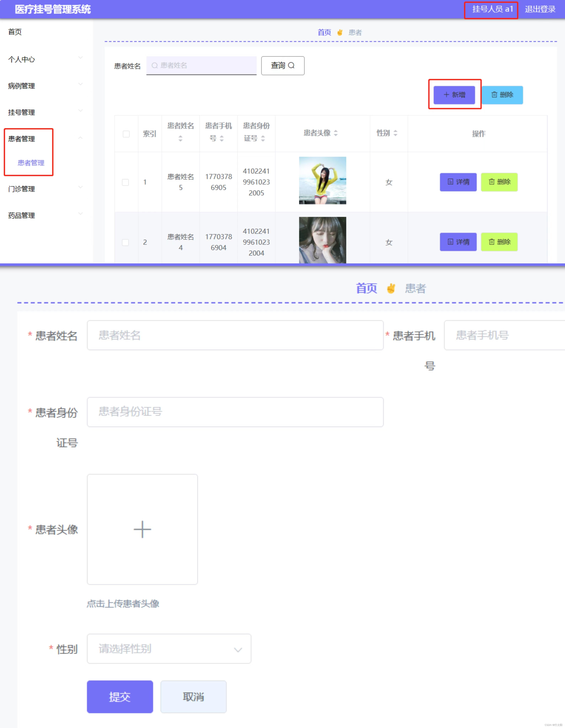Click the sort arrows on 患者姓名 column
Viewport: 565px width, 728px height.
coord(180,138)
